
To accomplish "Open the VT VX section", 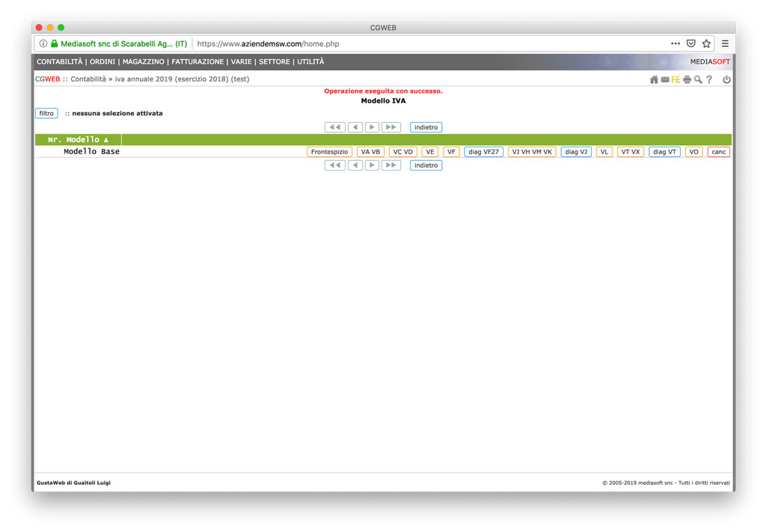I will [x=631, y=152].
